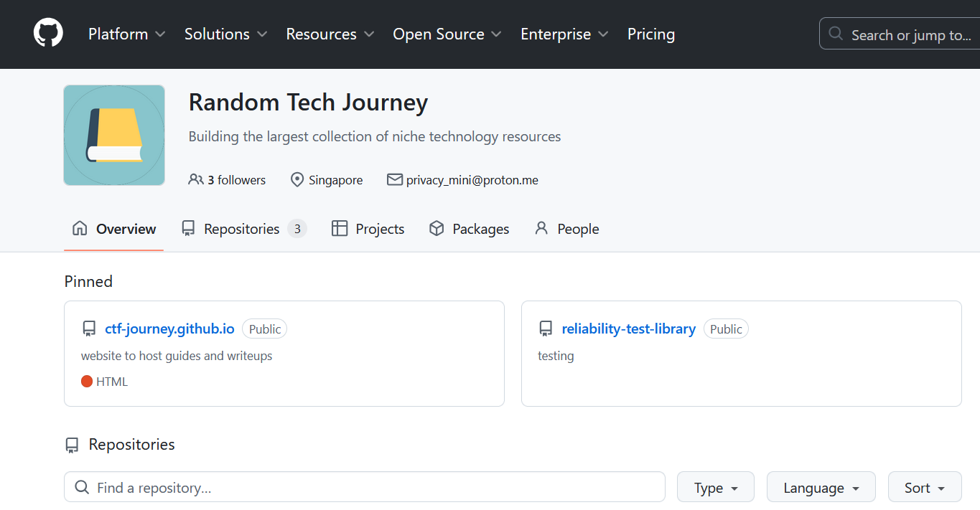This screenshot has height=510, width=980.
Task: Switch to the Repositories tab
Action: pyautogui.click(x=243, y=229)
